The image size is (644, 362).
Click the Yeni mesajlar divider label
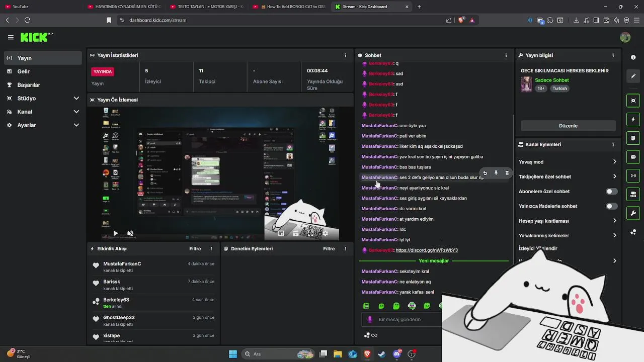coord(434,261)
